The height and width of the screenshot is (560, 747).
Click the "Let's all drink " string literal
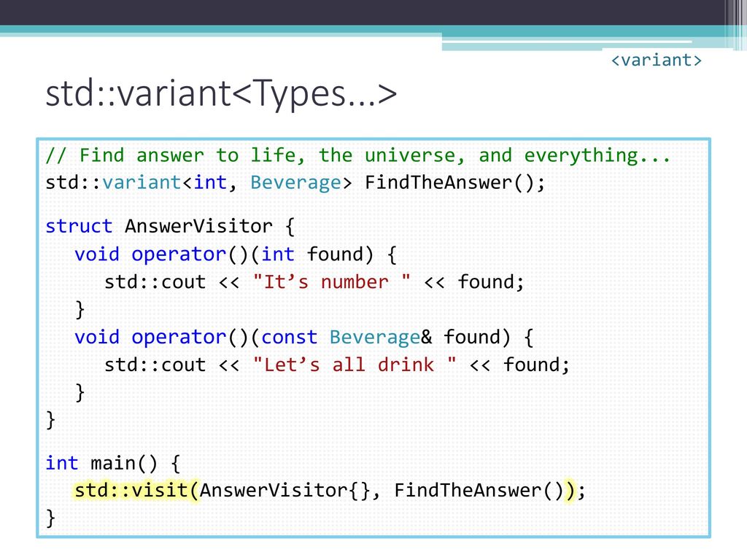tap(355, 365)
